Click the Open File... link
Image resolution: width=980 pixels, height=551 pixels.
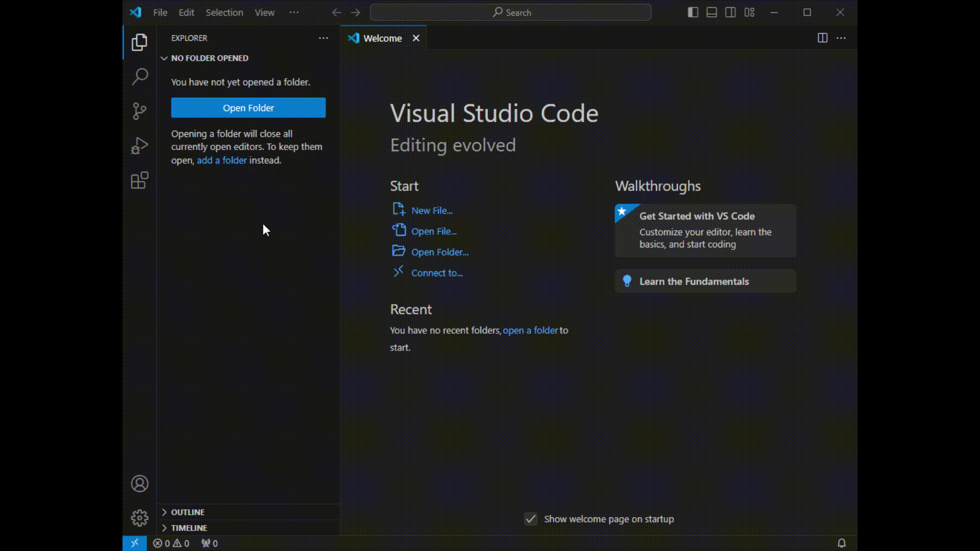434,231
